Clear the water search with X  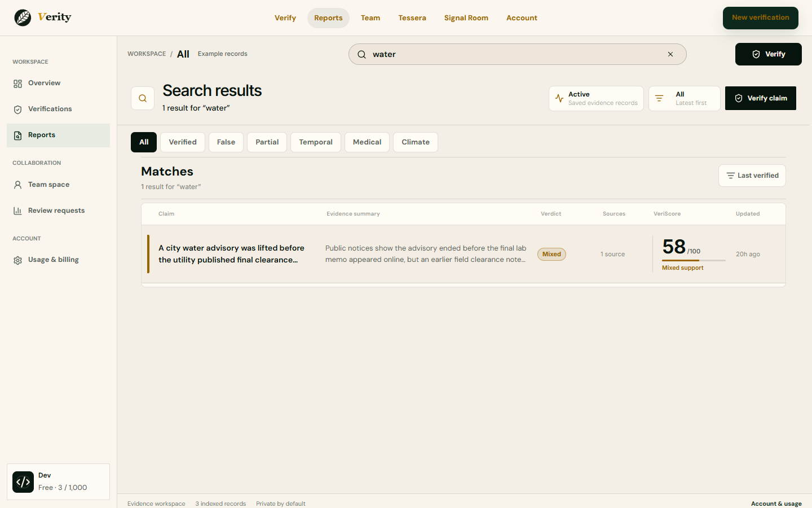coord(670,54)
